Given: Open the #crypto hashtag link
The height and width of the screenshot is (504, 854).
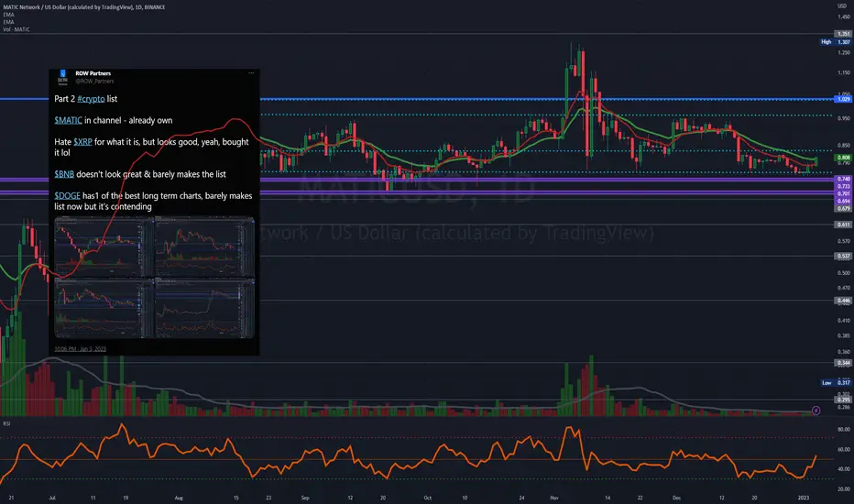Looking at the screenshot, I should [x=91, y=99].
